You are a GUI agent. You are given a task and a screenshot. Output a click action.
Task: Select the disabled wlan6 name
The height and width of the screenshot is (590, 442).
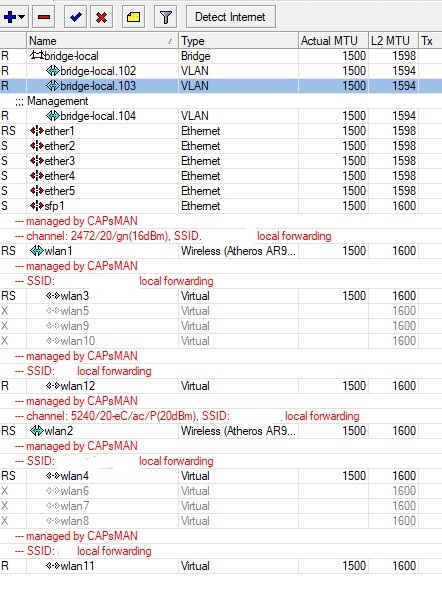[x=75, y=491]
